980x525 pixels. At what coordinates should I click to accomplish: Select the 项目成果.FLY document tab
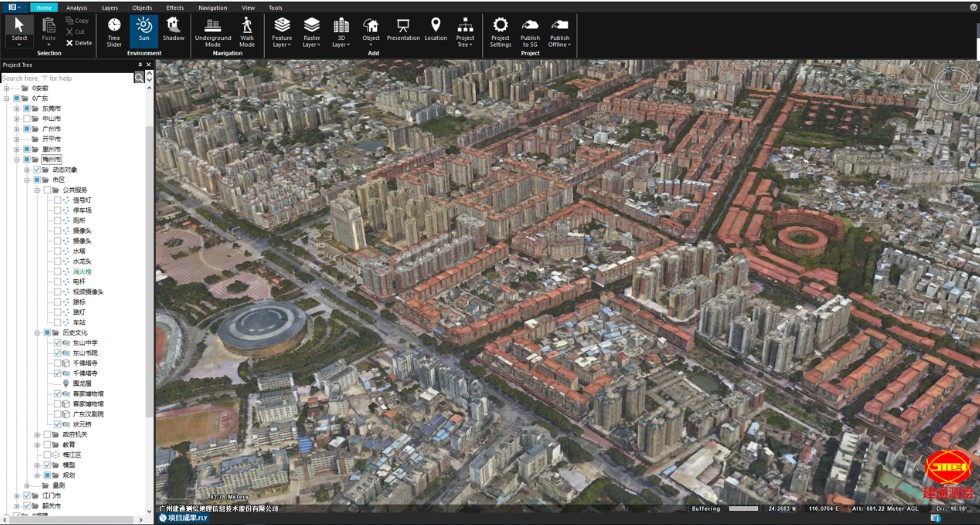point(182,518)
